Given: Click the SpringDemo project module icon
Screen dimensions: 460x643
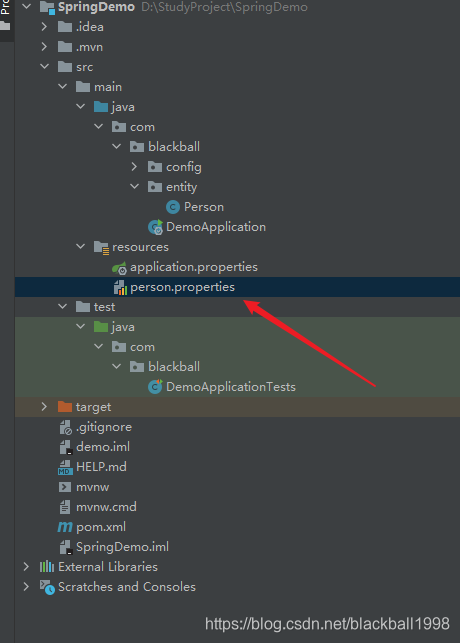Looking at the screenshot, I should click(x=47, y=7).
